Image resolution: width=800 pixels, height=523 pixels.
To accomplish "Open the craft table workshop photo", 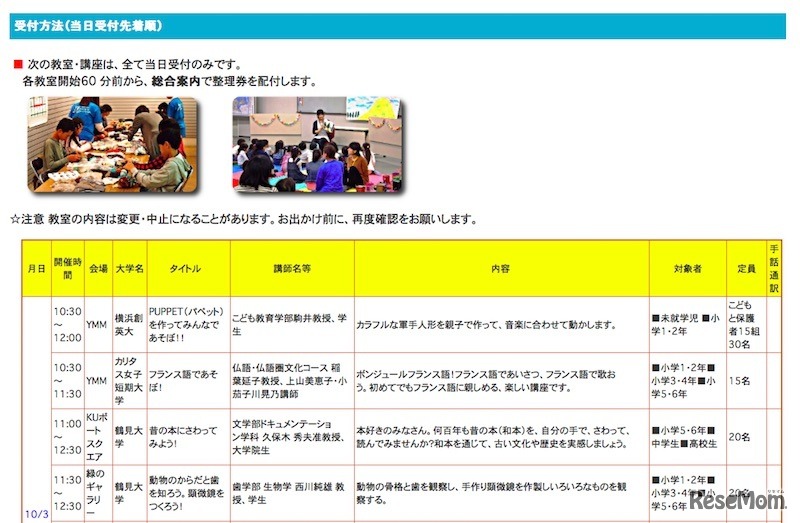I will point(112,144).
